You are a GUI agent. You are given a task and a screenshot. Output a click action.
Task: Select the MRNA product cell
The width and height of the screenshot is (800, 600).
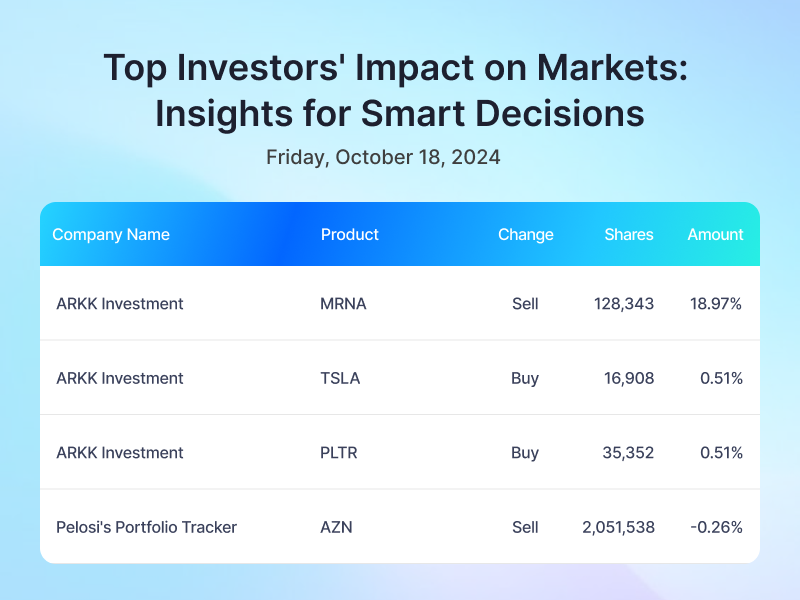click(x=343, y=304)
